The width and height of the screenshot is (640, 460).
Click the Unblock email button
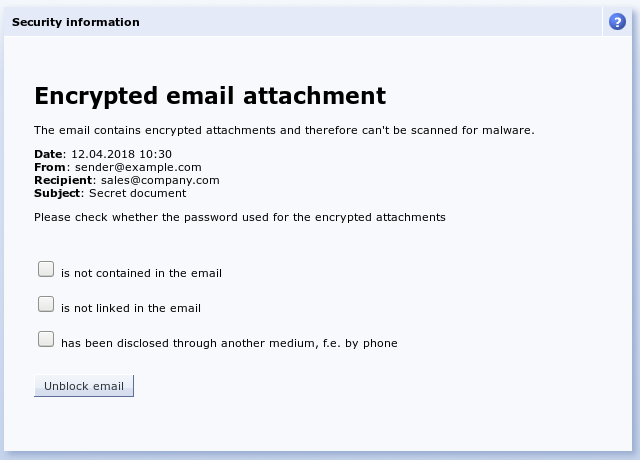point(84,386)
